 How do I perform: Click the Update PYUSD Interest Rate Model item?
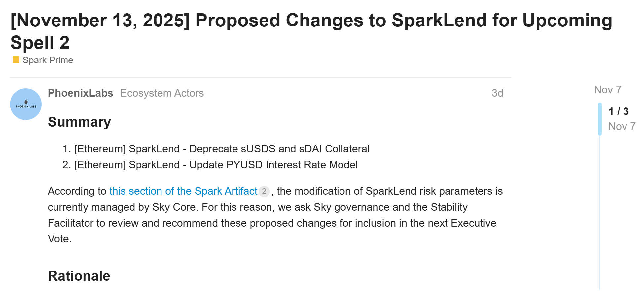click(x=216, y=165)
